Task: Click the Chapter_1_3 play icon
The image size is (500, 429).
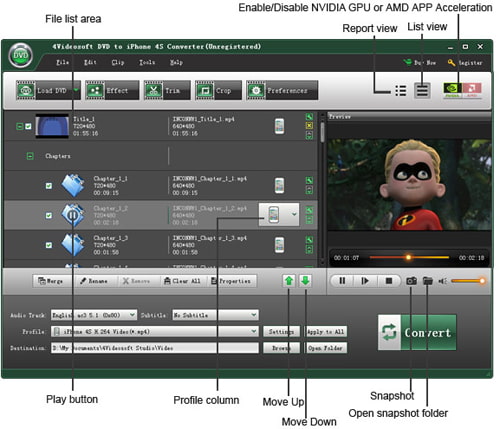Action: coord(73,245)
